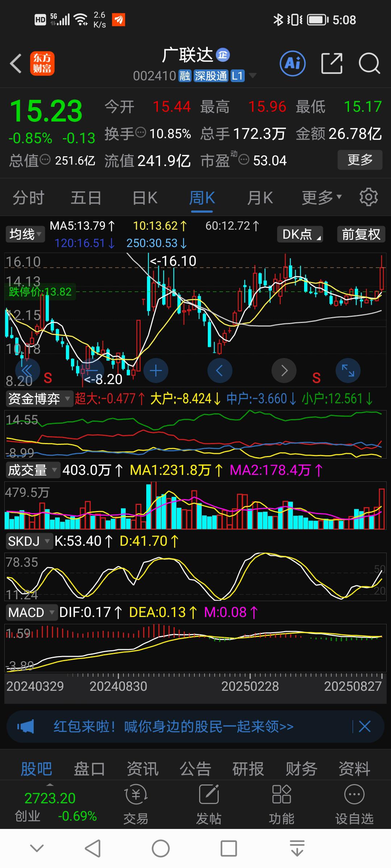Tap the share export icon
This screenshot has height=868, width=391.
[x=332, y=64]
